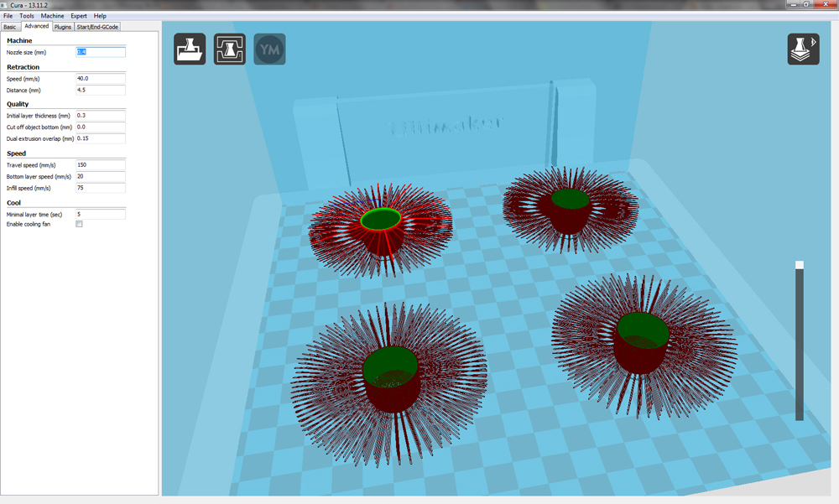Click the Cool section heading
The height and width of the screenshot is (504, 839).
pos(14,203)
